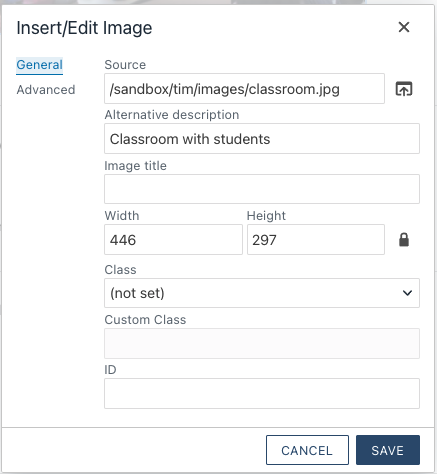The image size is (437, 474).
Task: Select the General tab
Action: 40,65
